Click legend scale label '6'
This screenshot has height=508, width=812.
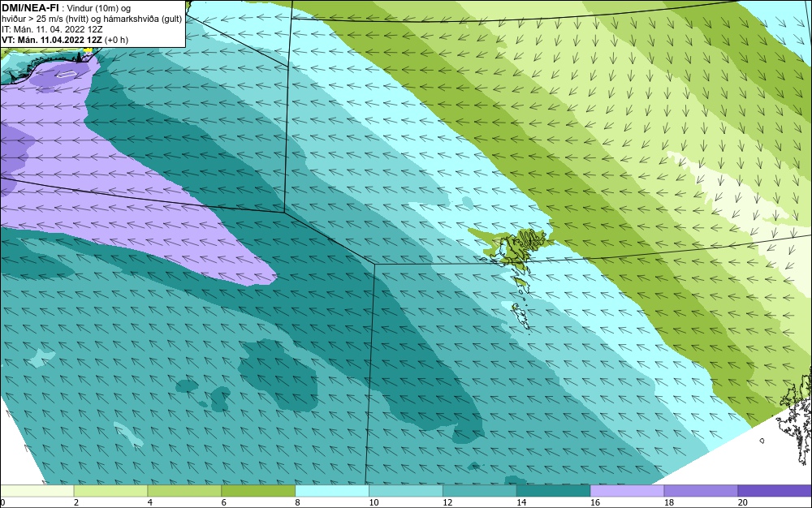[x=224, y=502]
